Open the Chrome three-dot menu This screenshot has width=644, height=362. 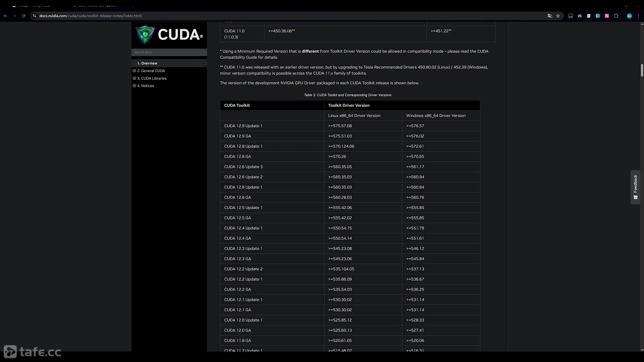pyautogui.click(x=638, y=16)
